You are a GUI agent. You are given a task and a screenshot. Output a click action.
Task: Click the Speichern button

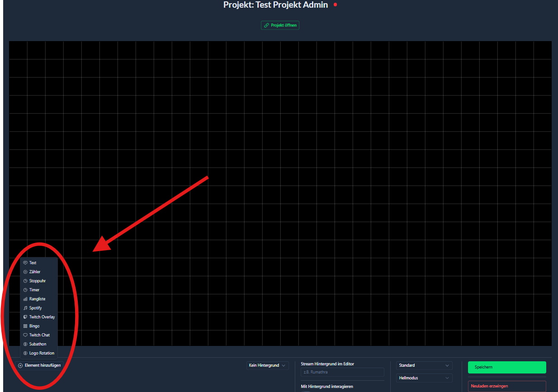[x=506, y=367]
